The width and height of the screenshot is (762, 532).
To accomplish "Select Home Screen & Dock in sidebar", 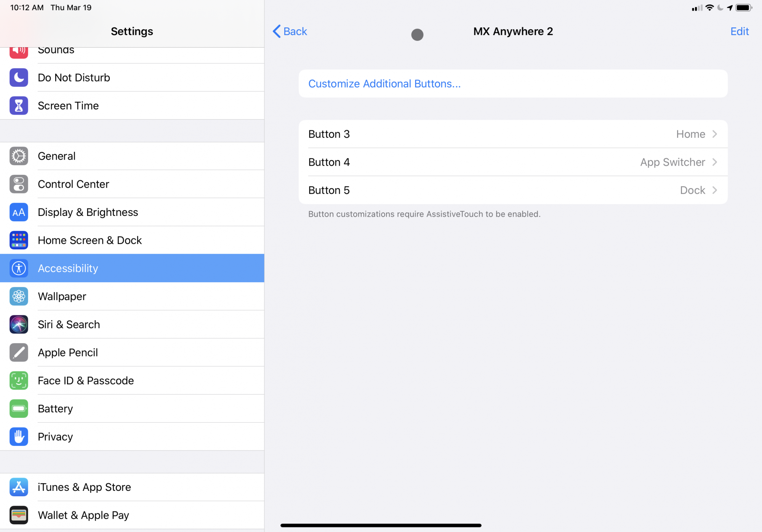I will pyautogui.click(x=90, y=240).
